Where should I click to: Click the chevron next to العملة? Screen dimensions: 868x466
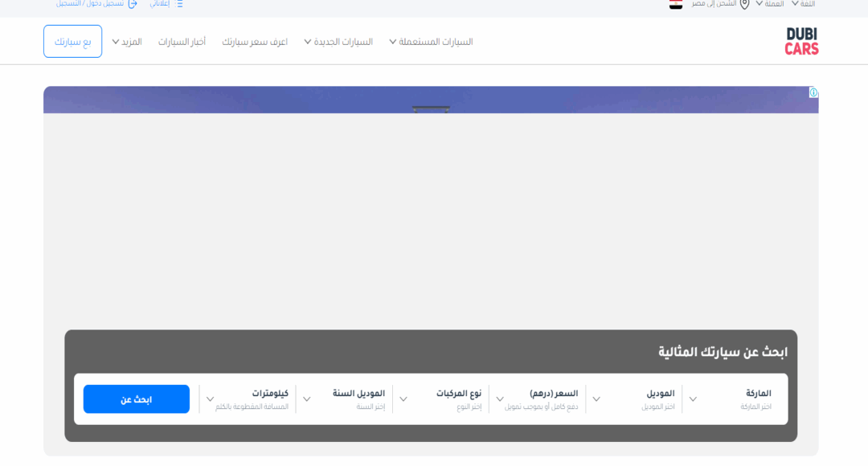point(758,4)
